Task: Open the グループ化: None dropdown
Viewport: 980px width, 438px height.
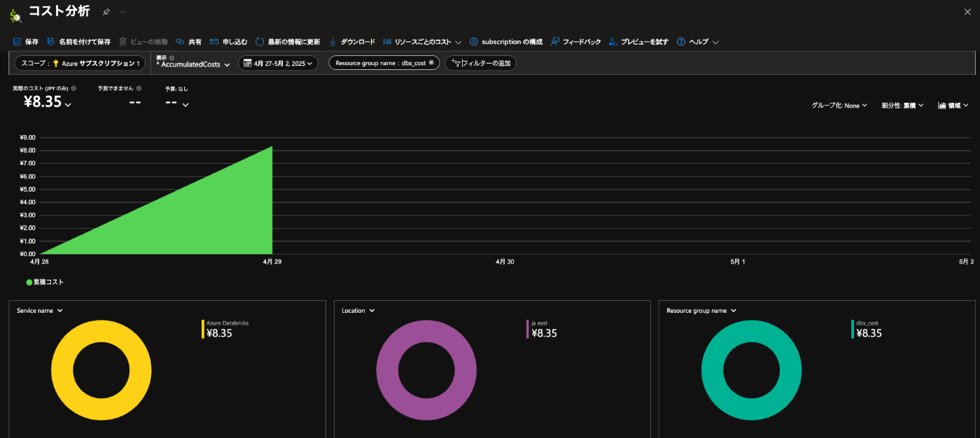Action: tap(839, 106)
